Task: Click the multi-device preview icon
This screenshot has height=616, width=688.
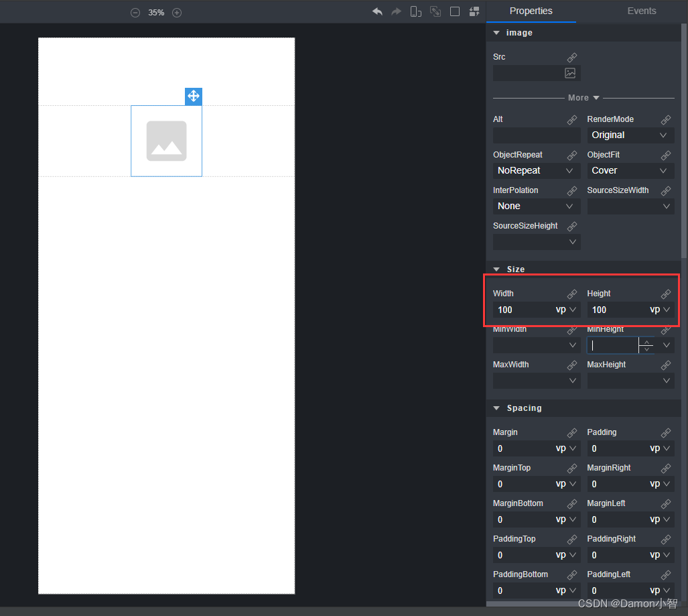Action: click(x=416, y=11)
